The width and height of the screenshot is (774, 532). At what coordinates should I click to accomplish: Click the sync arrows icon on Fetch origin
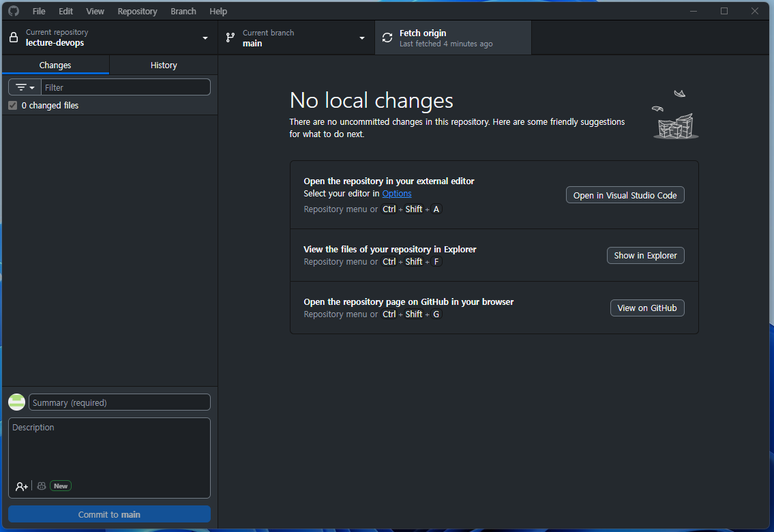387,38
